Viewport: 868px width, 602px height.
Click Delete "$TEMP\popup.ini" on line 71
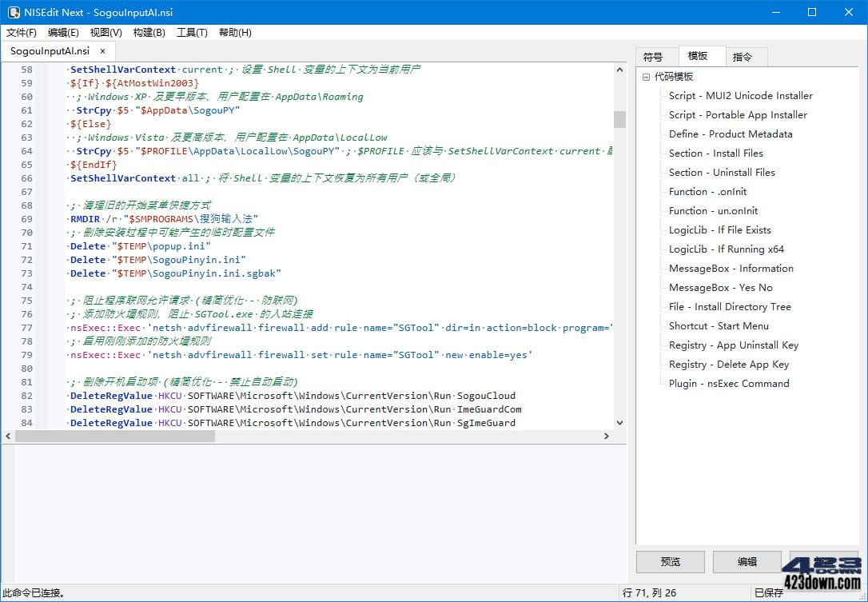140,246
